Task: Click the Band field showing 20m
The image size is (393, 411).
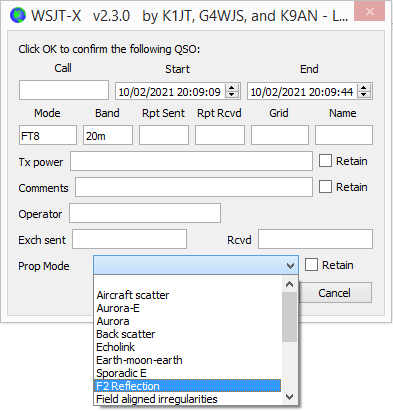Action: (x=108, y=135)
